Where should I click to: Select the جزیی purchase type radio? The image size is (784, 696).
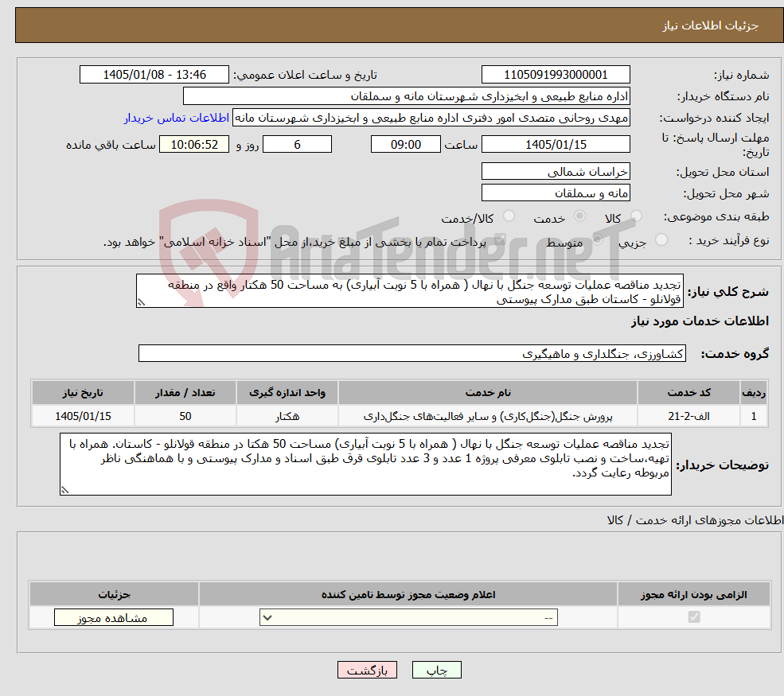click(x=661, y=239)
